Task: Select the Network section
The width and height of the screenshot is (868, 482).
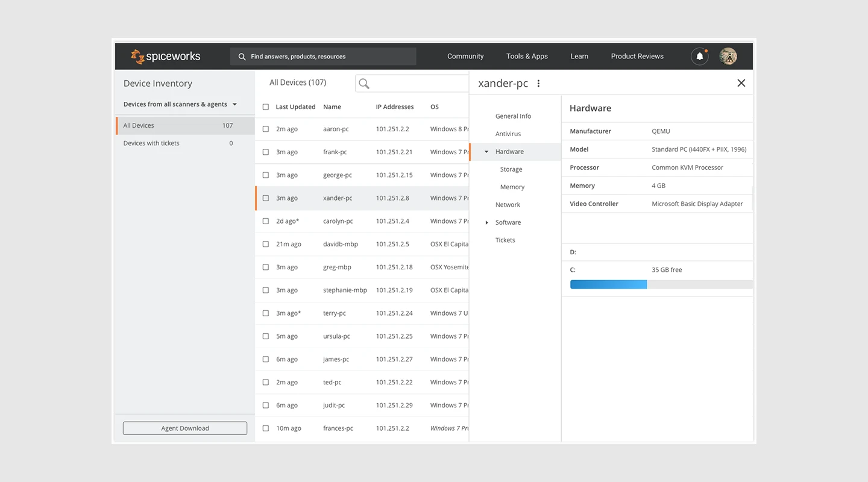Action: click(x=508, y=205)
